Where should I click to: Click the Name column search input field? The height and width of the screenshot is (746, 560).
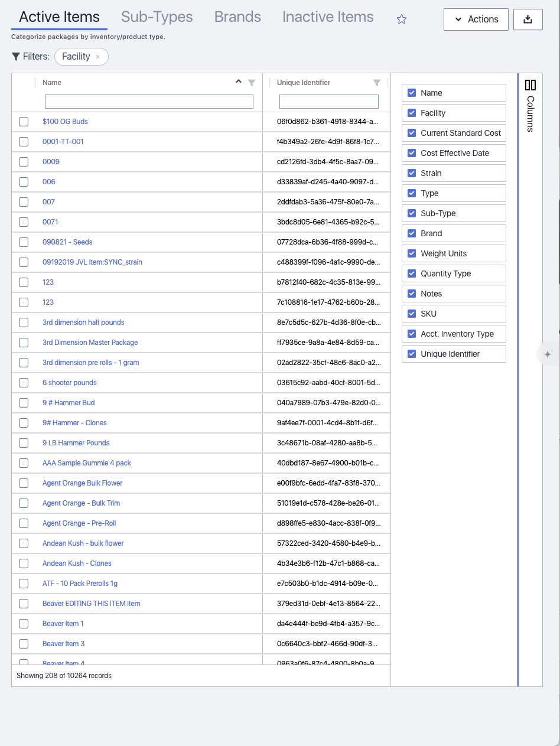pos(149,102)
